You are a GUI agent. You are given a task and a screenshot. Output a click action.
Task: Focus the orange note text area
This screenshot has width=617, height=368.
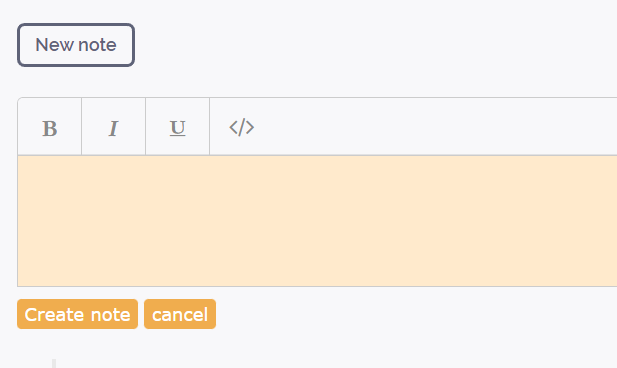coord(317,221)
